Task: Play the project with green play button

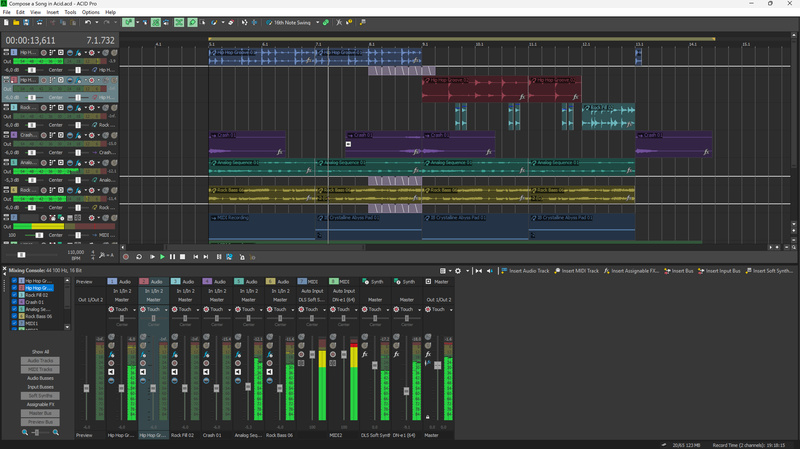Action: pos(162,257)
